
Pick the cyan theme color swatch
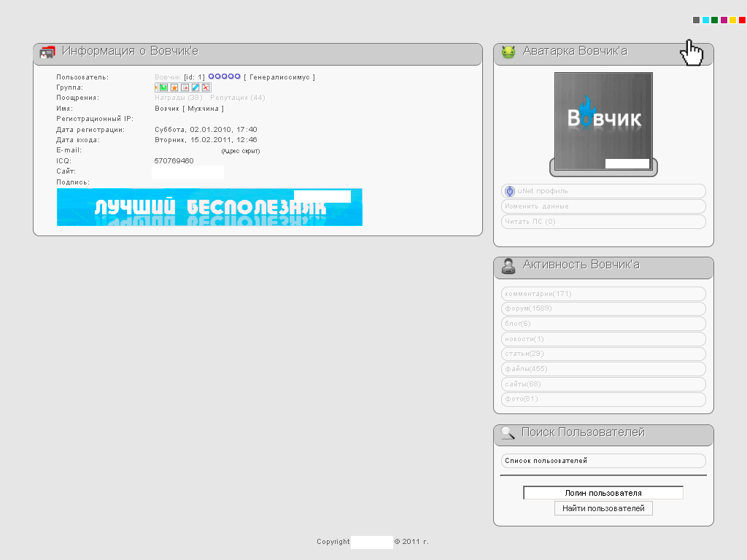[x=705, y=20]
